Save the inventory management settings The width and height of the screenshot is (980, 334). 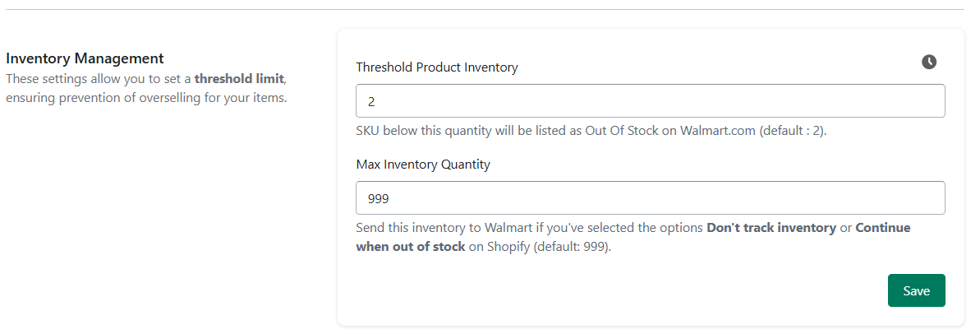(x=916, y=290)
